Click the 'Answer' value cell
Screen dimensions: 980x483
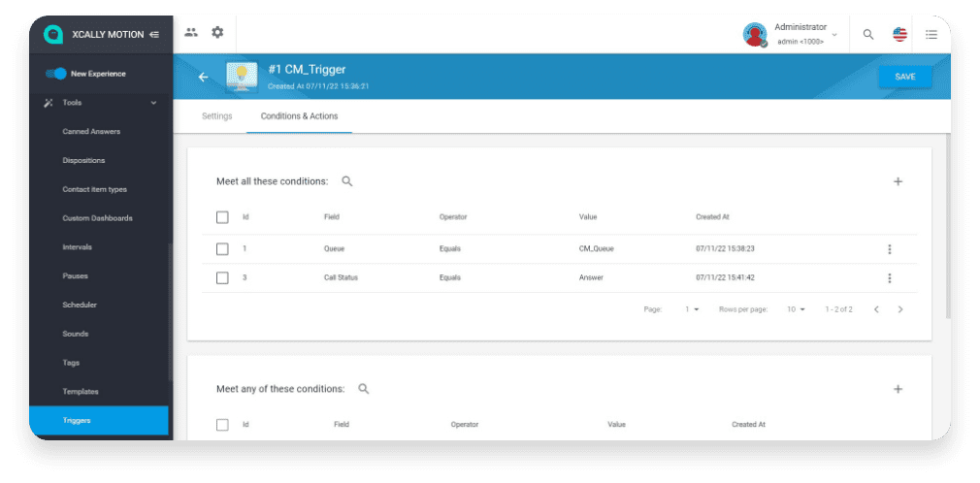tap(591, 278)
